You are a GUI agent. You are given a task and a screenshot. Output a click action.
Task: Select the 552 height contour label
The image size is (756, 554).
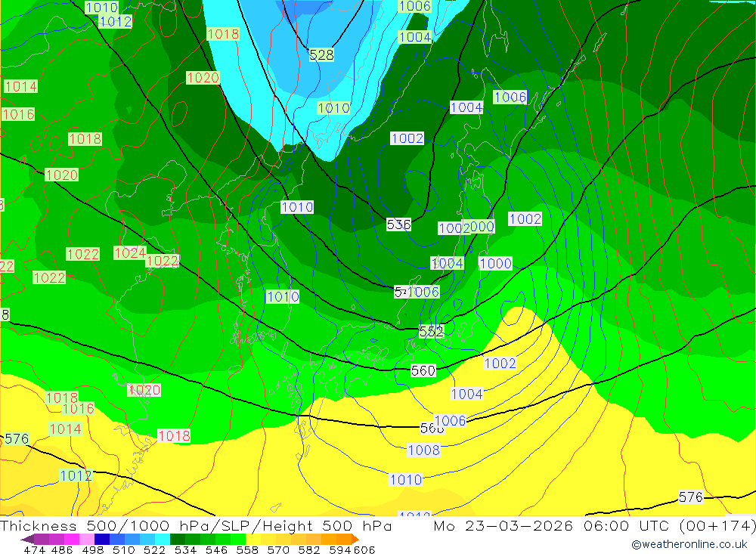tap(431, 331)
